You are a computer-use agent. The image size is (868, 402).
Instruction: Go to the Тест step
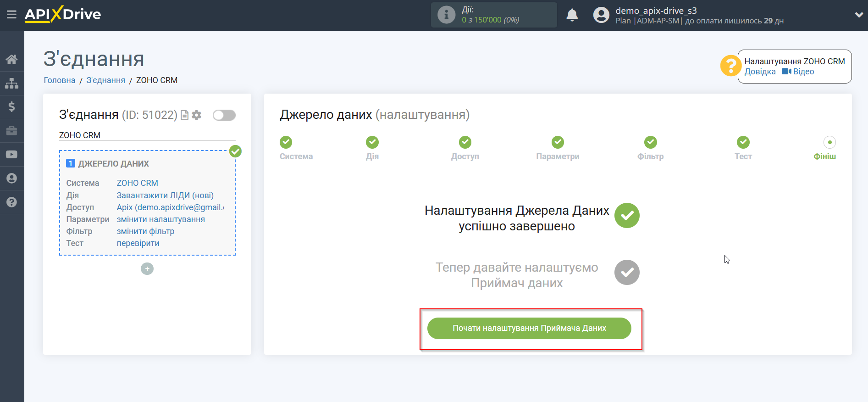pos(743,142)
